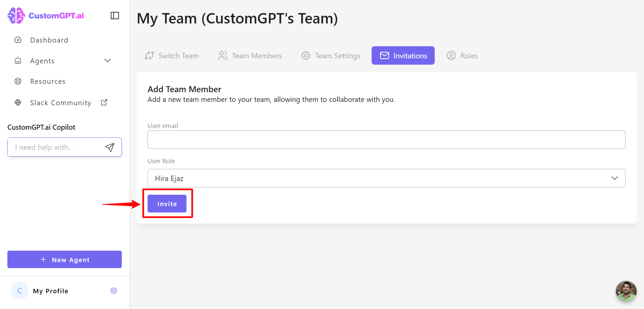Expand the Agents submenu chevron
Image resolution: width=644 pixels, height=309 pixels.
[x=107, y=61]
